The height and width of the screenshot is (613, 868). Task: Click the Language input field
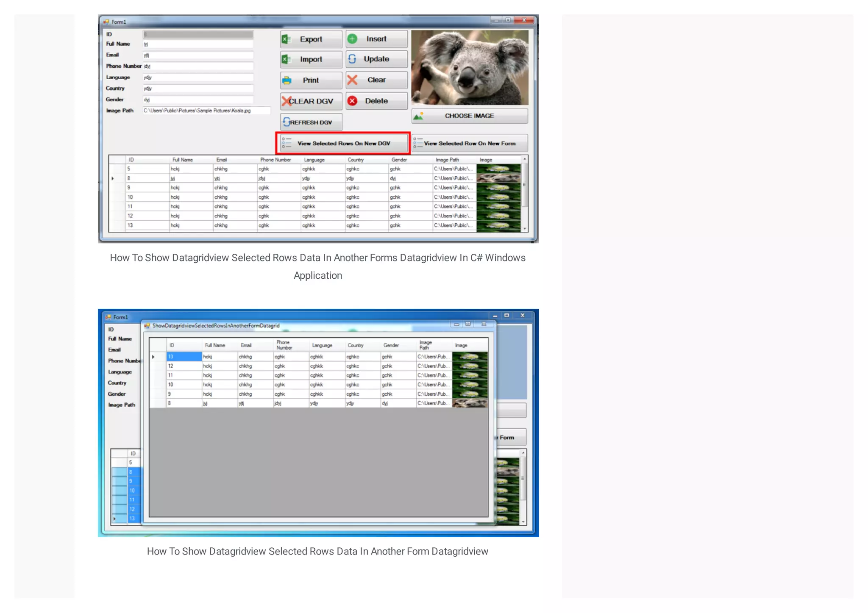coord(198,77)
